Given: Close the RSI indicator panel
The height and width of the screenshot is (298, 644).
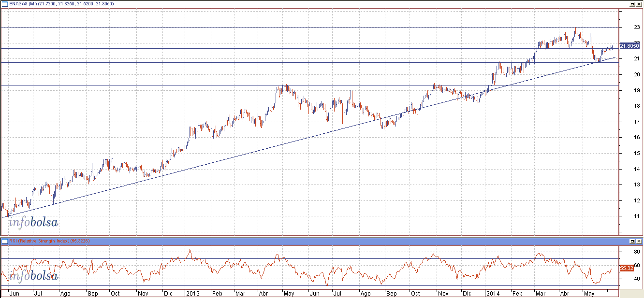Looking at the screenshot, I should [x=639, y=241].
